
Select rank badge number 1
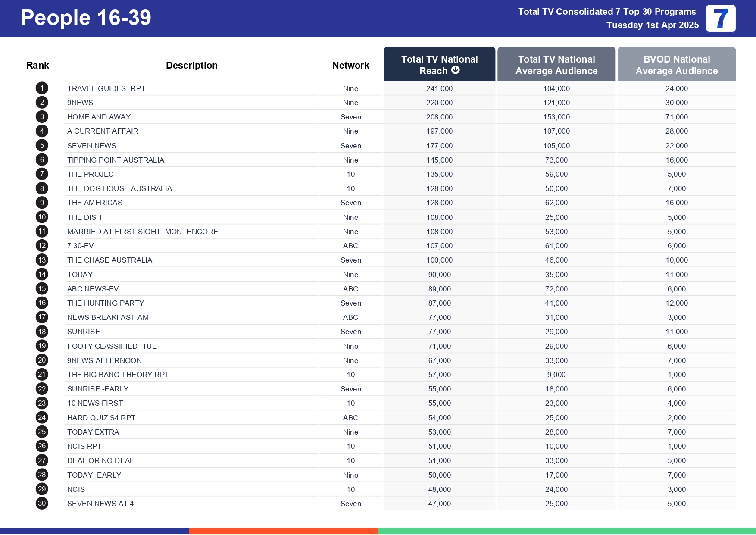point(41,88)
